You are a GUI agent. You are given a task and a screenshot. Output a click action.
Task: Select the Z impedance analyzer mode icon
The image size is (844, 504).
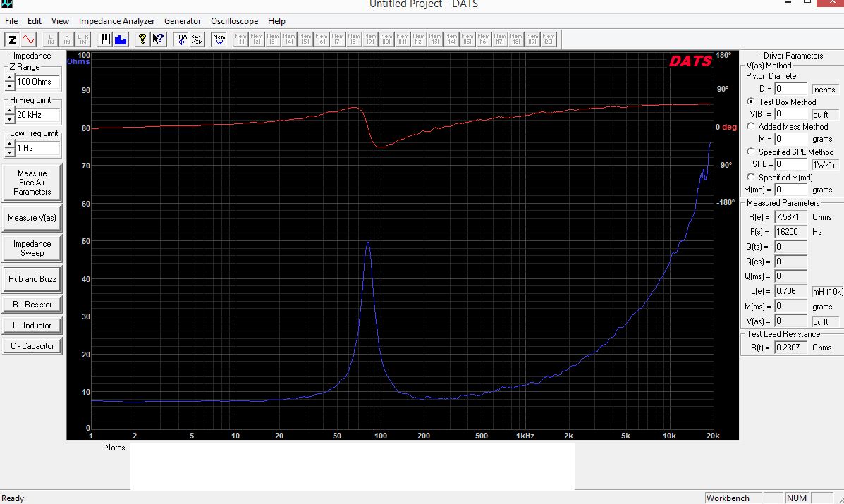[12, 39]
